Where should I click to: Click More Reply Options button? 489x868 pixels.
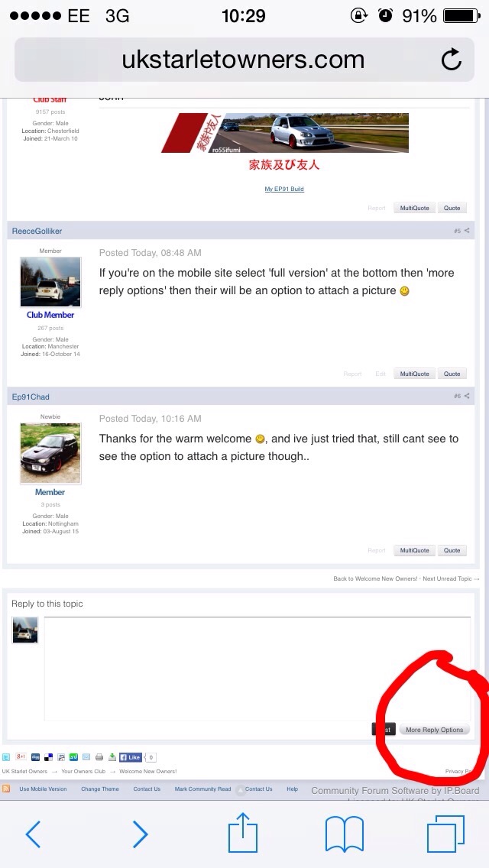434,730
